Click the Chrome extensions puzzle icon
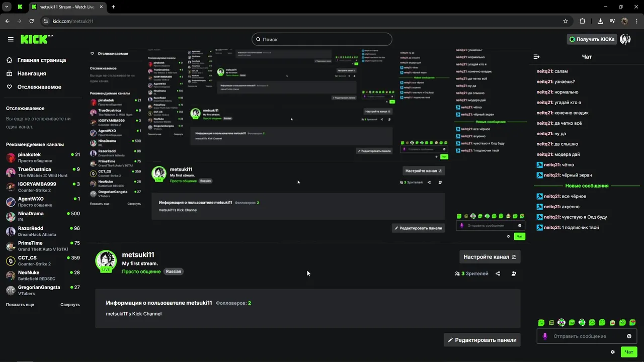This screenshot has height=362, width=644. (x=582, y=21)
